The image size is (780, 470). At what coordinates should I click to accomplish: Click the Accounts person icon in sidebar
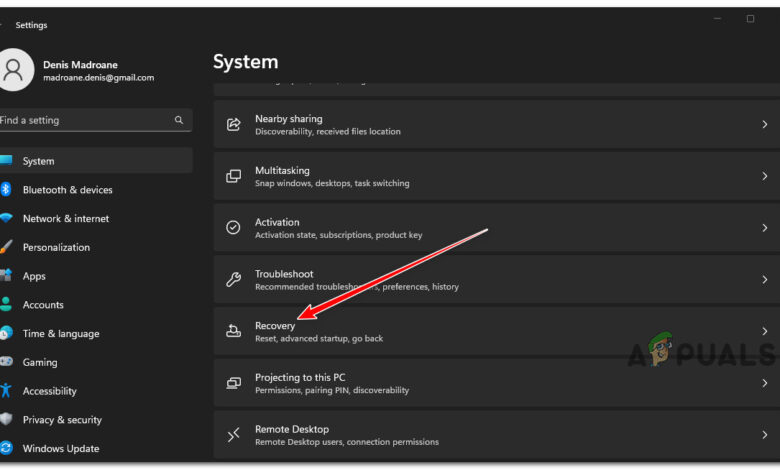click(6, 304)
